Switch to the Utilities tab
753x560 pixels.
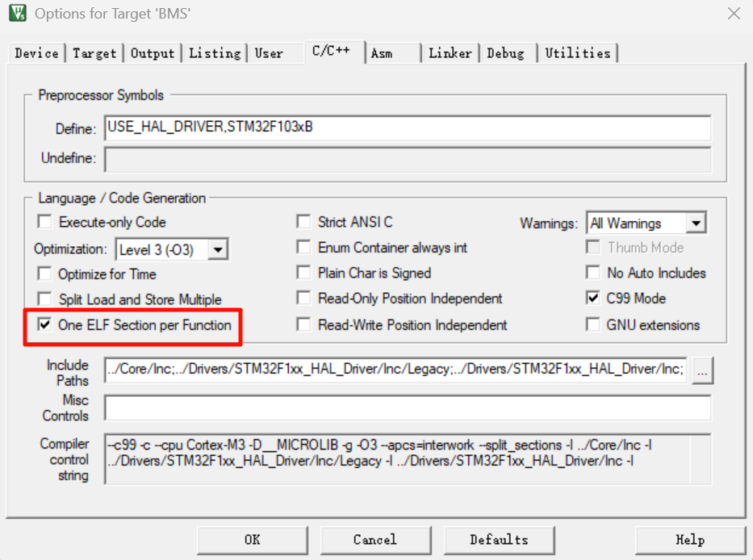578,52
